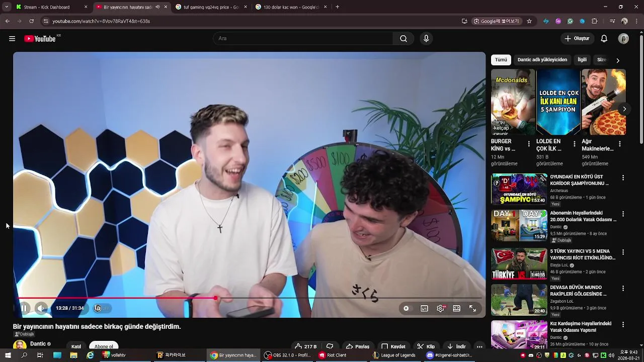The width and height of the screenshot is (644, 362).
Task: Click the search magnifier button
Action: pyautogui.click(x=404, y=39)
